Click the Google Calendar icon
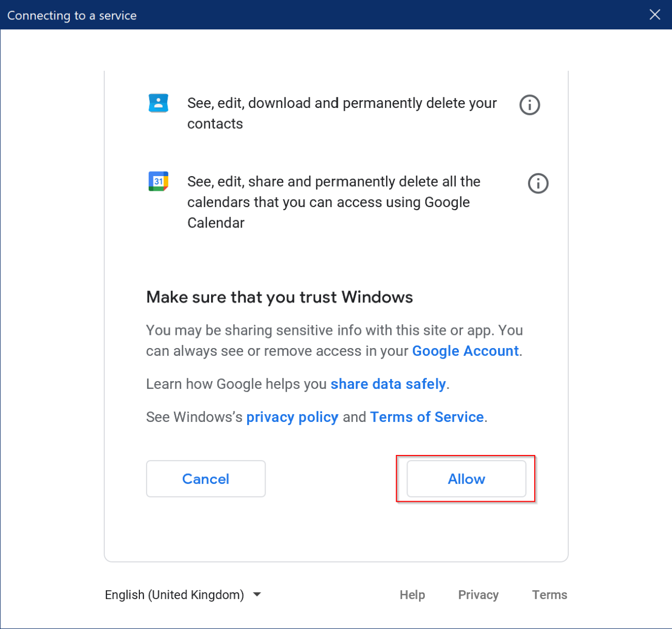Image resolution: width=672 pixels, height=629 pixels. (x=159, y=181)
